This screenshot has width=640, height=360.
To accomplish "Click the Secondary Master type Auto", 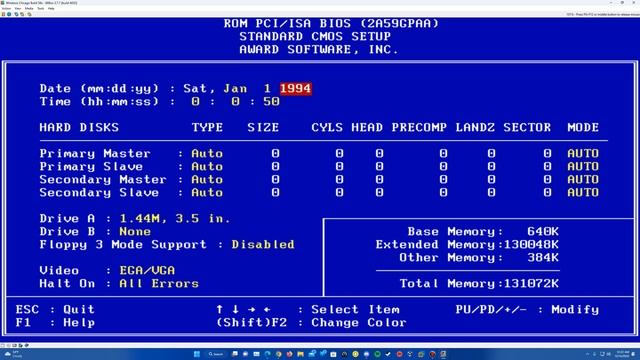I will (207, 180).
